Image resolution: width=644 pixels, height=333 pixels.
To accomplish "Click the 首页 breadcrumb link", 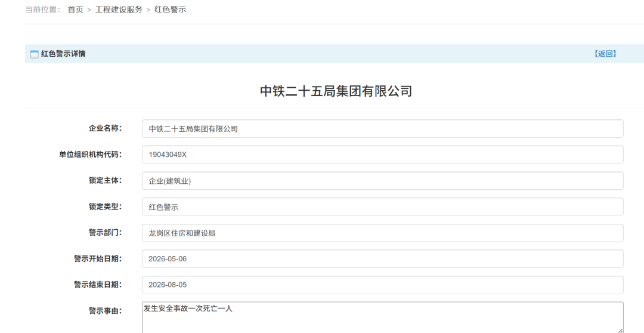I will (x=76, y=10).
